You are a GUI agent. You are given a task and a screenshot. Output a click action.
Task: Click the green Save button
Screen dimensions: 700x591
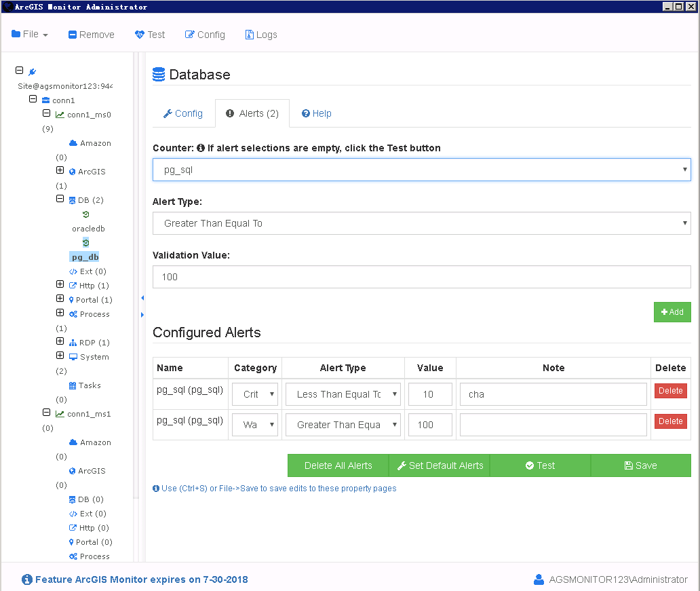point(640,465)
